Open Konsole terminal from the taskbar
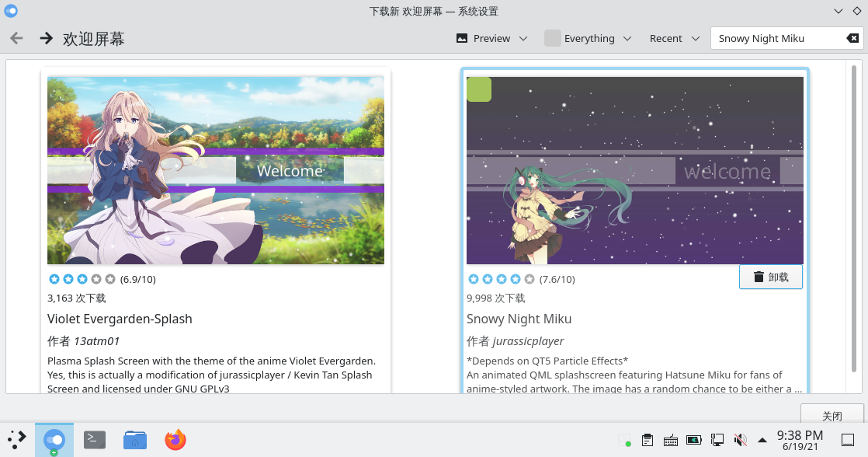 coord(95,440)
